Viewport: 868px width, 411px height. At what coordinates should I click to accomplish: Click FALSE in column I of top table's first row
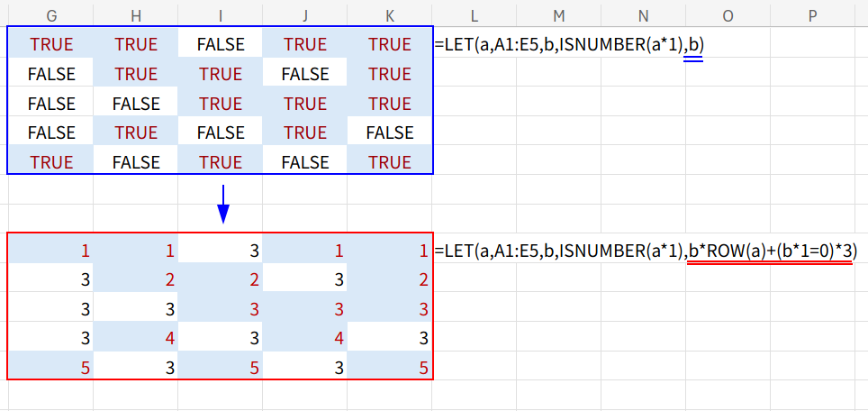pos(221,44)
